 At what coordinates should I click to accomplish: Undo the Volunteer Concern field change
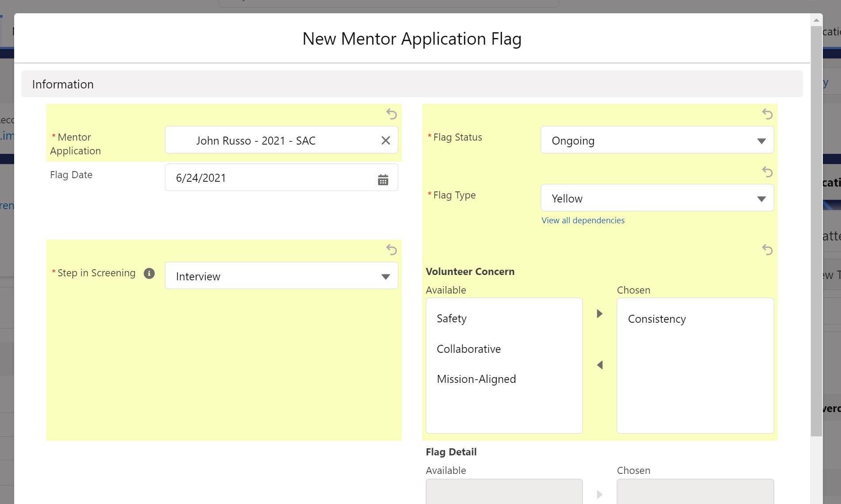click(x=767, y=250)
